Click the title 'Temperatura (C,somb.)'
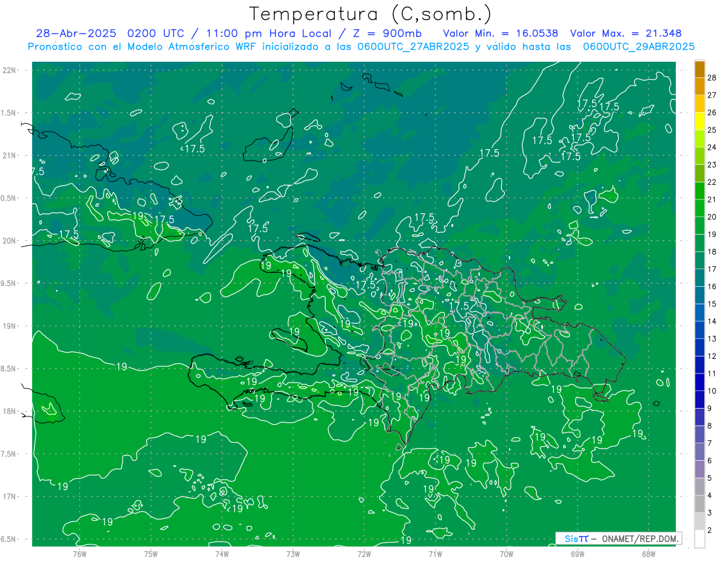Viewport: 728px width, 562px height. 371,15
